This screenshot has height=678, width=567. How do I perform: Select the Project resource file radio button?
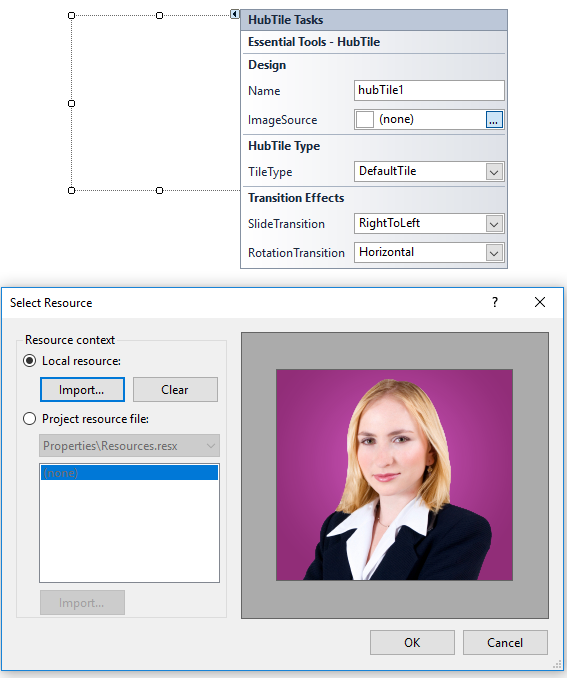[x=29, y=419]
